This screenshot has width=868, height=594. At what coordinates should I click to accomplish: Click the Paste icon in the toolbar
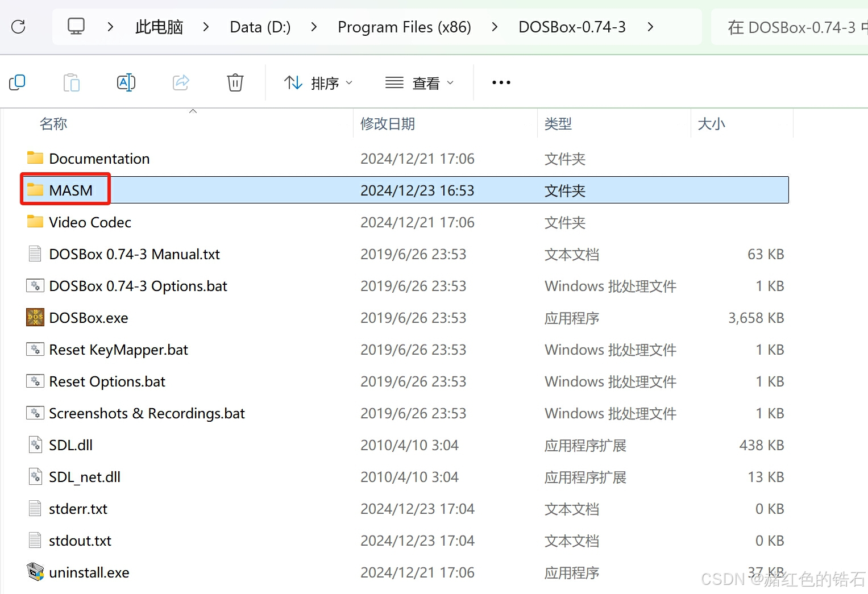pyautogui.click(x=72, y=82)
